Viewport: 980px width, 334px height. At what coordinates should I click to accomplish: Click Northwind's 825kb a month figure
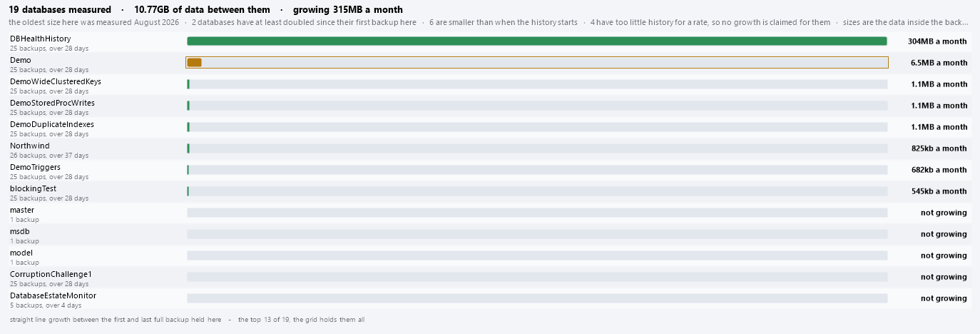point(939,148)
